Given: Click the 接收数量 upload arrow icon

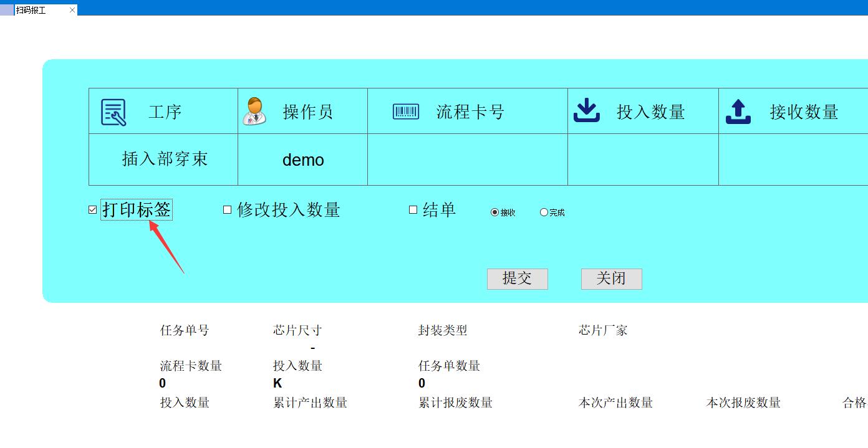Looking at the screenshot, I should pos(738,112).
